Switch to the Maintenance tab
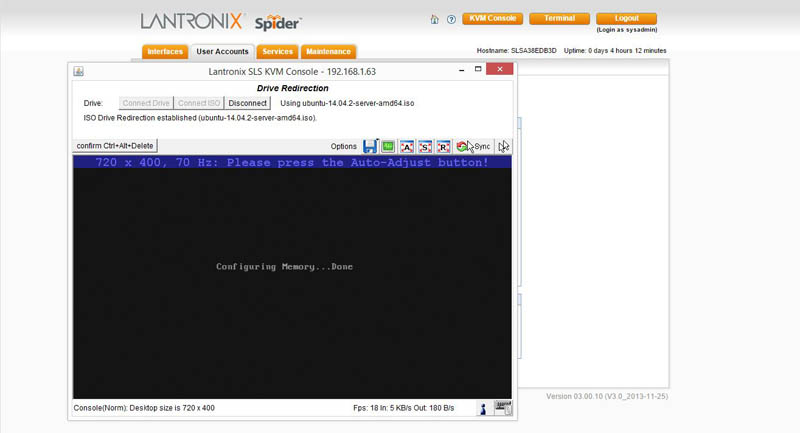Image resolution: width=800 pixels, height=433 pixels. (328, 52)
